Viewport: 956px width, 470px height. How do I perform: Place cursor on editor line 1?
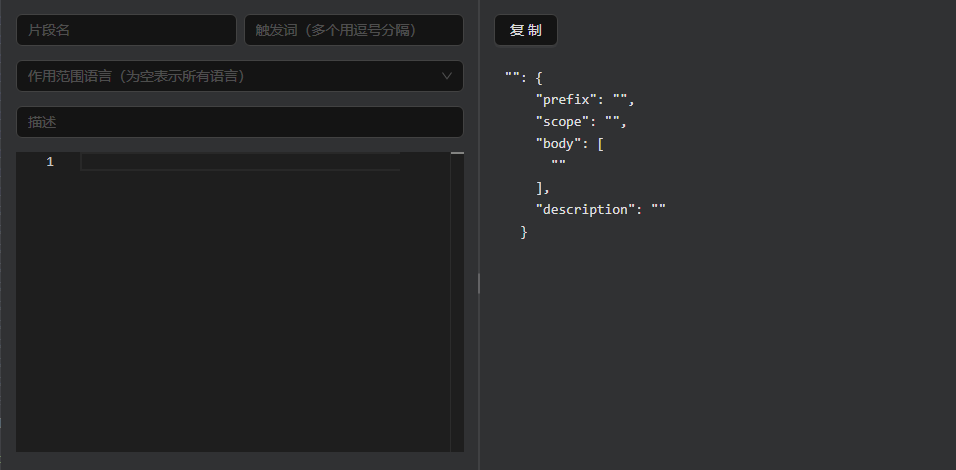240,162
